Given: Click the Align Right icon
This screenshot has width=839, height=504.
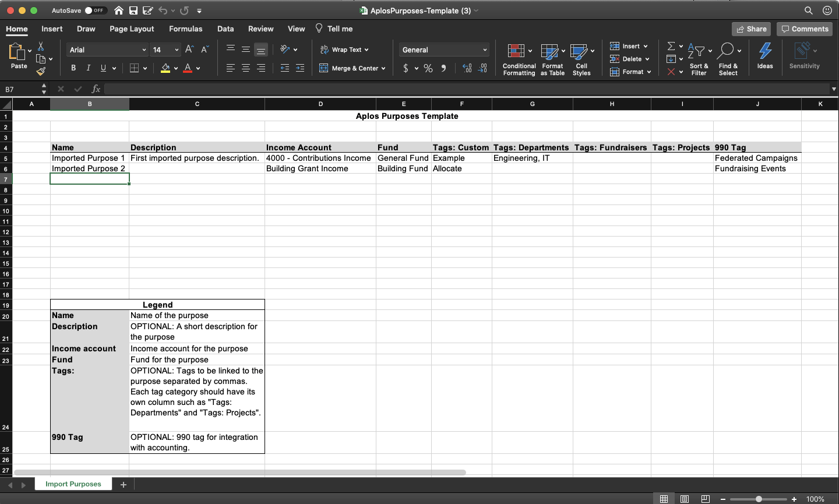Looking at the screenshot, I should click(261, 68).
